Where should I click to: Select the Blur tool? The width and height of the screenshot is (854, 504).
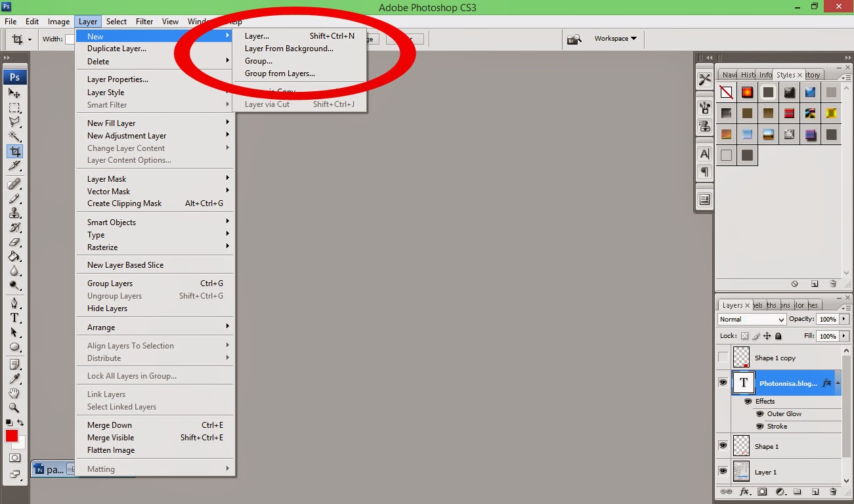(14, 271)
